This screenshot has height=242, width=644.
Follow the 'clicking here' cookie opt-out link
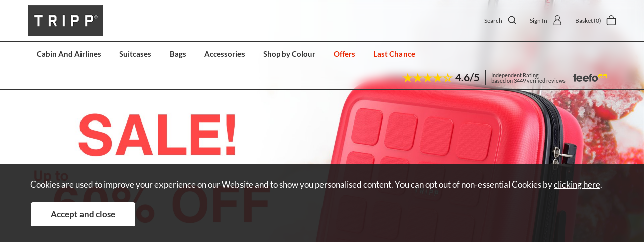[x=577, y=184]
